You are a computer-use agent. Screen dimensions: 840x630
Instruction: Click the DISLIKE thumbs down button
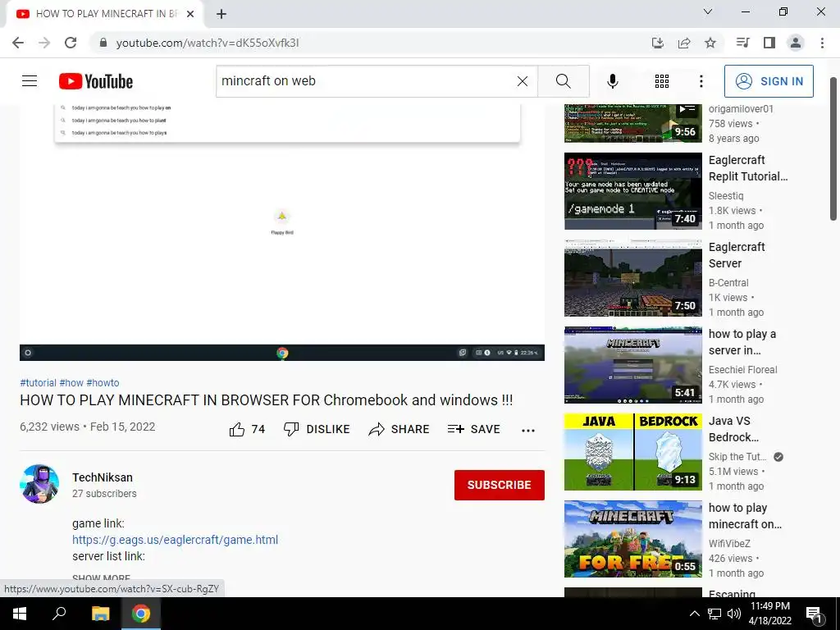click(317, 429)
